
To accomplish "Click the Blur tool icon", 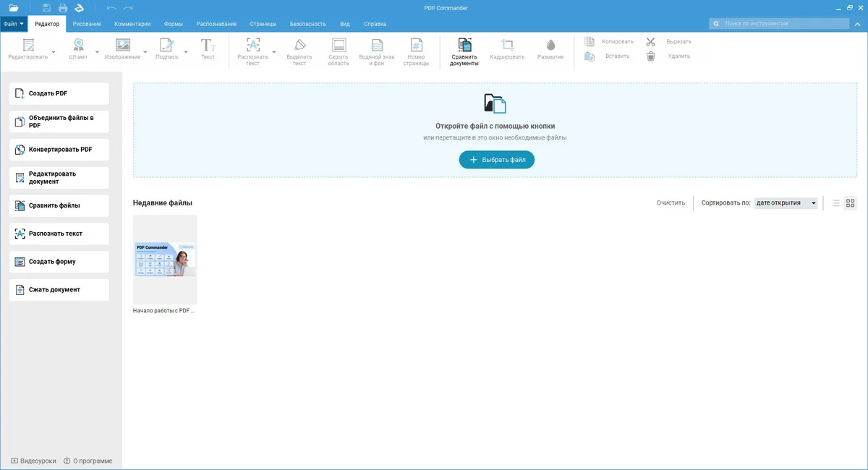I will (x=550, y=46).
